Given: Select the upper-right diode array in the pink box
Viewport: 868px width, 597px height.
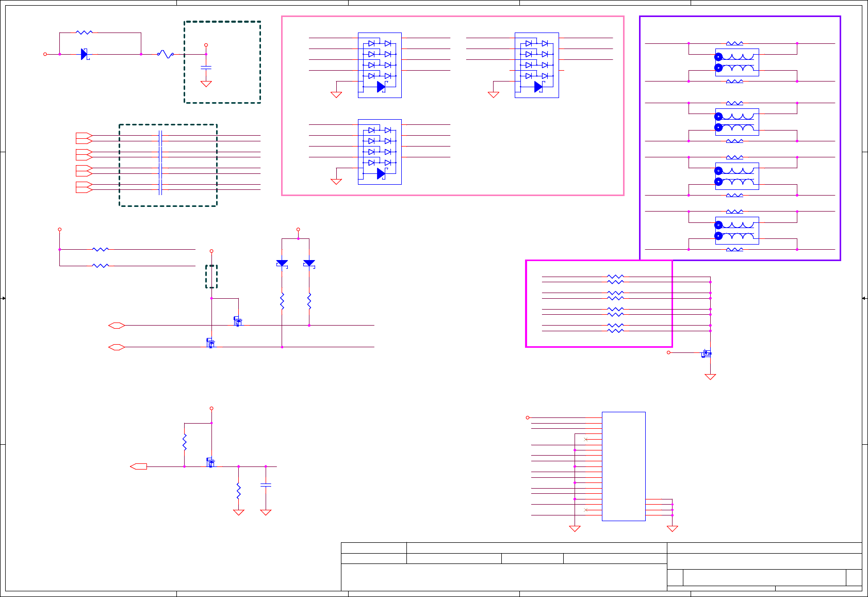Looking at the screenshot, I should pyautogui.click(x=536, y=65).
